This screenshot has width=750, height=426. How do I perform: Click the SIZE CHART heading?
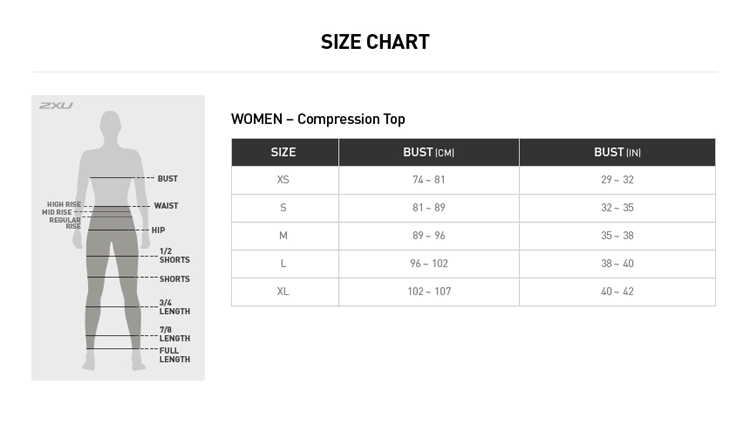pos(375,42)
